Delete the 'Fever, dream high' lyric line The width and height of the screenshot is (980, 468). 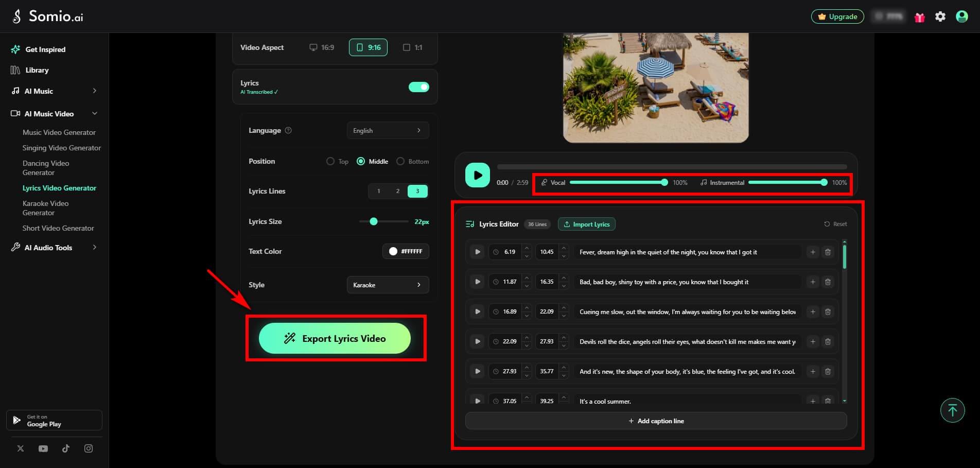tap(828, 252)
